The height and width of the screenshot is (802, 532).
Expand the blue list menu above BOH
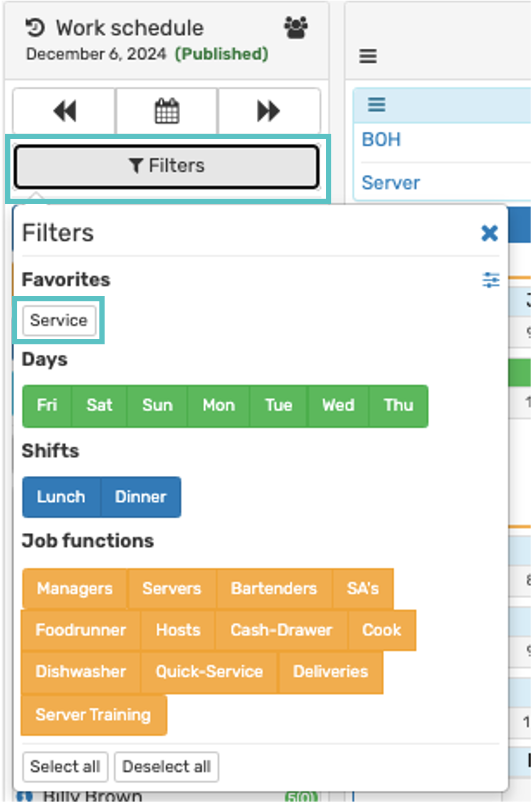[x=376, y=104]
